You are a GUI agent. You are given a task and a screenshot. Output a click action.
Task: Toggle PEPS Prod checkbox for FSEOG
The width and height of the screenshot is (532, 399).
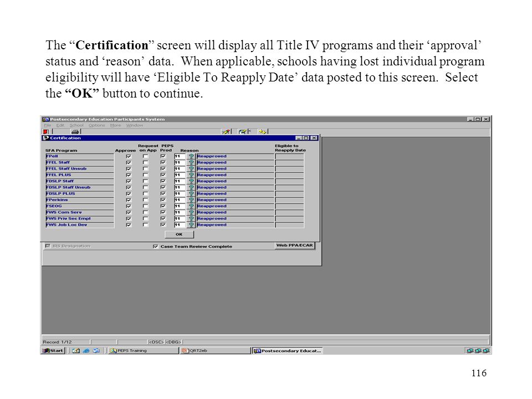(x=163, y=206)
